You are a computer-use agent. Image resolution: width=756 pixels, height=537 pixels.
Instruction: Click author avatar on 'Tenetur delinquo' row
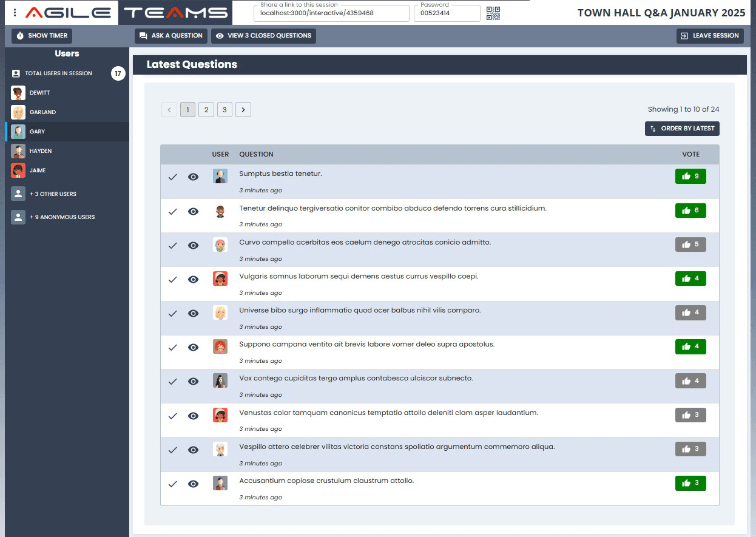tap(220, 211)
